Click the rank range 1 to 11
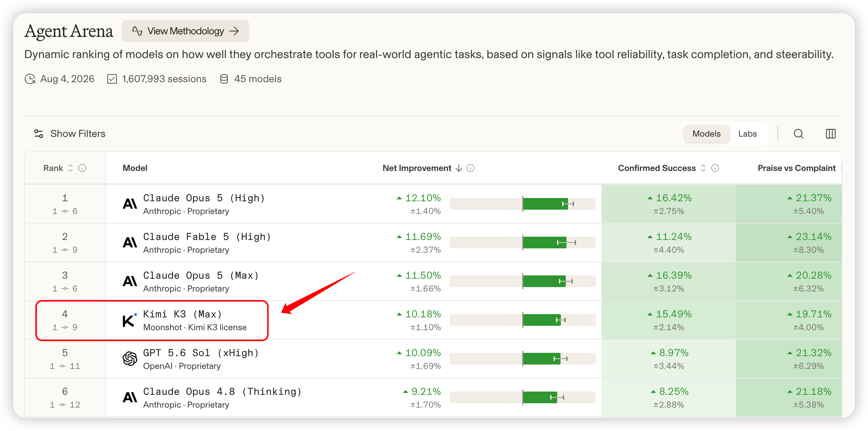The height and width of the screenshot is (431, 868). (65, 366)
